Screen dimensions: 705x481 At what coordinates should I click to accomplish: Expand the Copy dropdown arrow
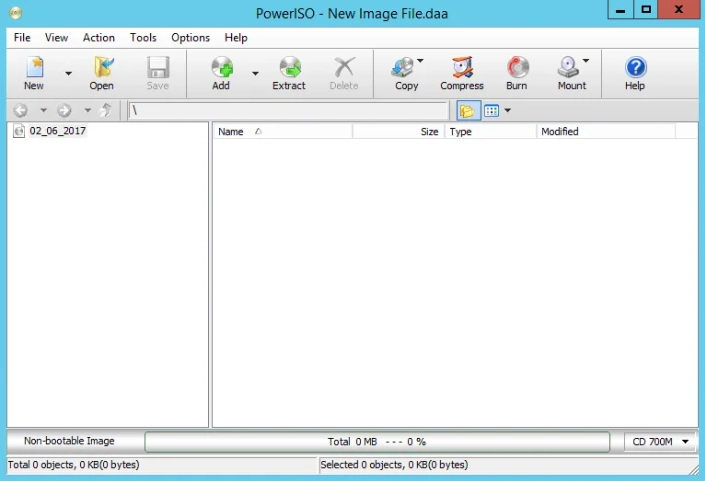(420, 60)
